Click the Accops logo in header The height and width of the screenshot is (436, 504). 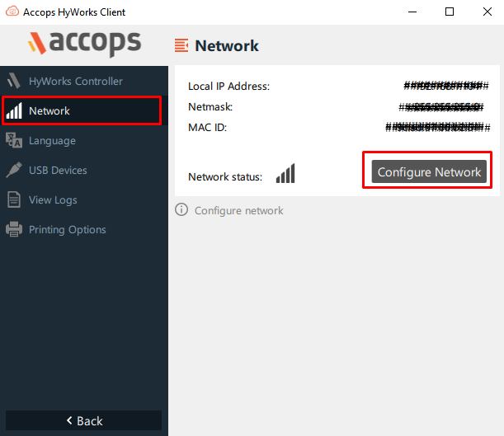(x=84, y=43)
